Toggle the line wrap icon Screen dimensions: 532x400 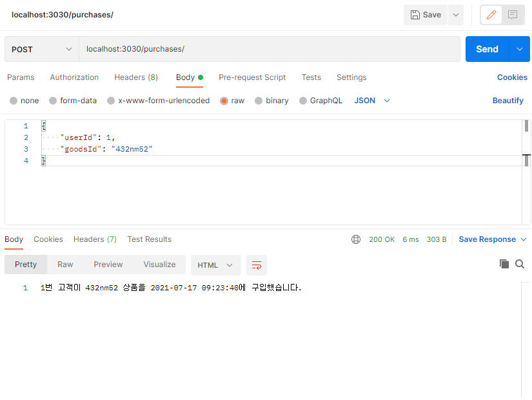click(257, 265)
